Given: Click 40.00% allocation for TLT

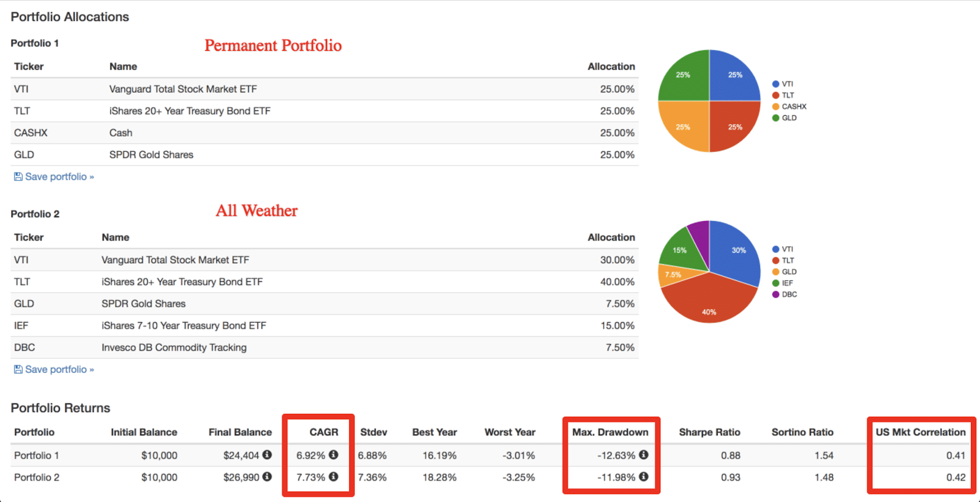Looking at the screenshot, I should point(617,282).
